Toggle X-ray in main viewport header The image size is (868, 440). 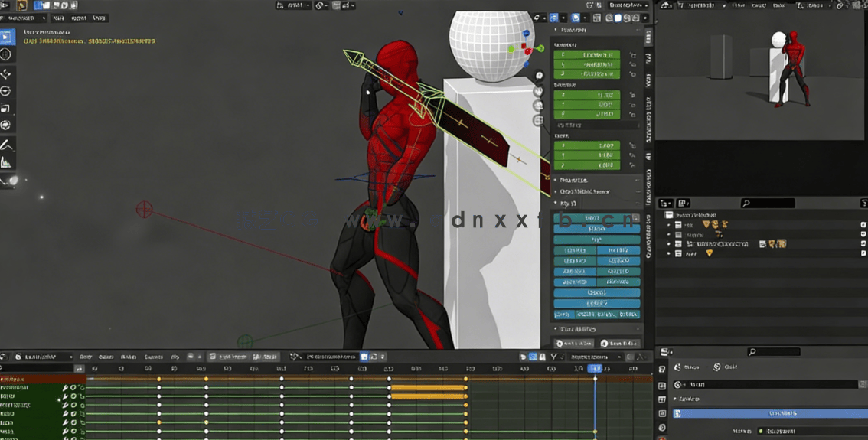tap(597, 18)
